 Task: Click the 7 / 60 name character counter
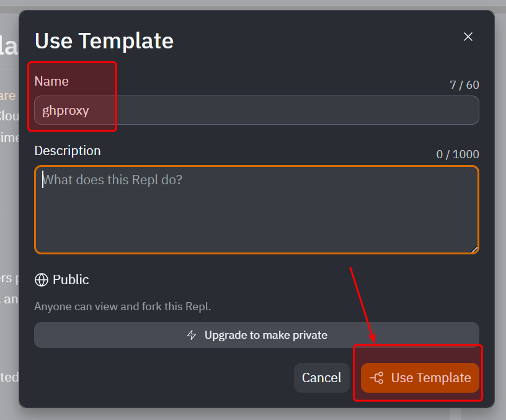(x=464, y=85)
